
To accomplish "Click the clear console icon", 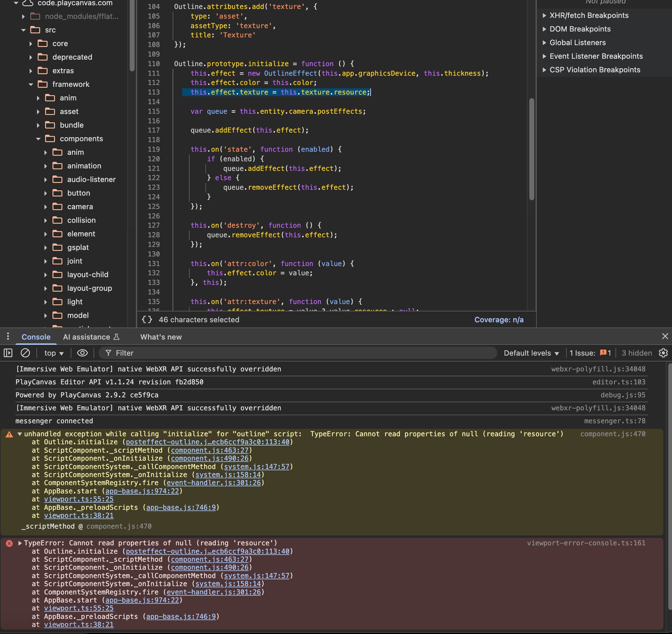I will 25,353.
